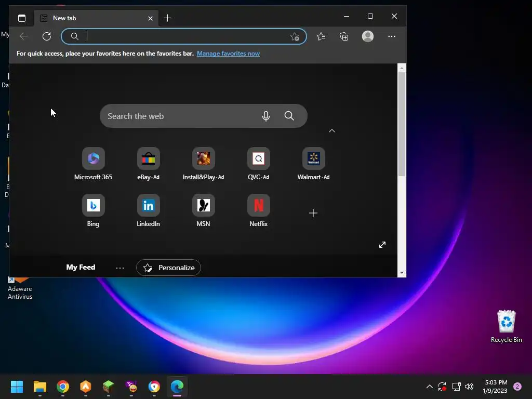The height and width of the screenshot is (399, 532).
Task: Click the page scrollbar down arrow
Action: coord(402,273)
